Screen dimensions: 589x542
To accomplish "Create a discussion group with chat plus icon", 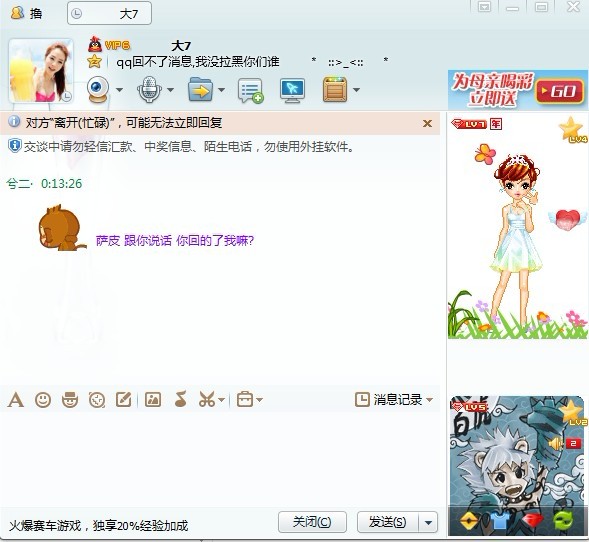I will pos(251,91).
